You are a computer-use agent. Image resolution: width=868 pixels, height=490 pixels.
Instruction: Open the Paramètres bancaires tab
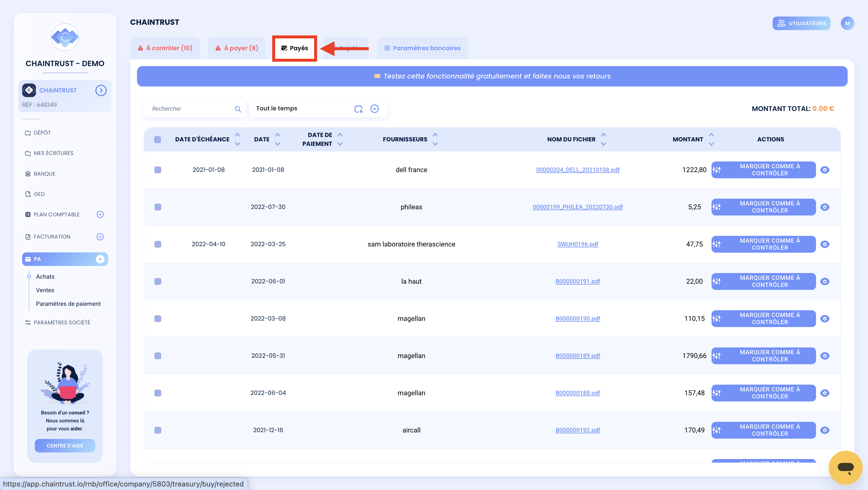(x=422, y=48)
